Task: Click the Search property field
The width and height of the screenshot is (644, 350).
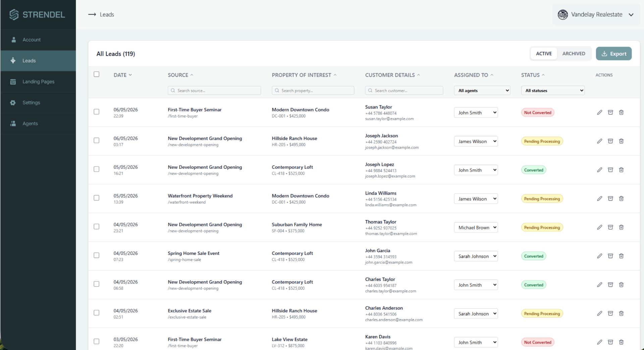Action: (313, 90)
